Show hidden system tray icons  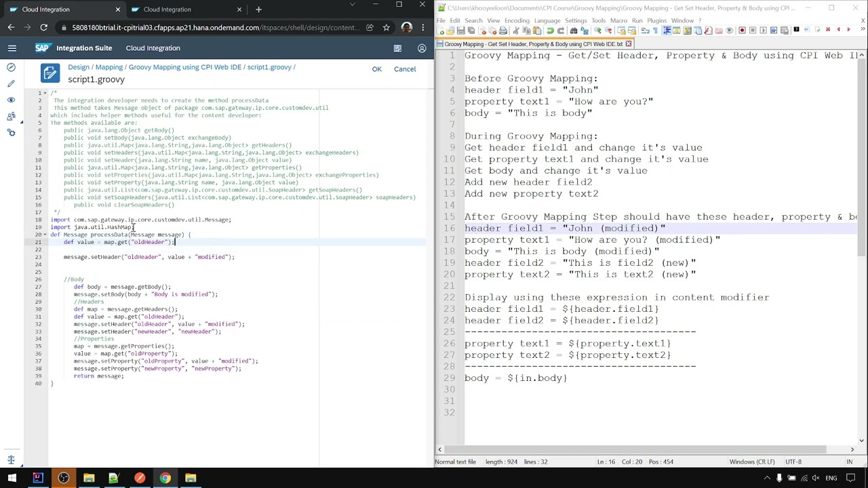768,478
